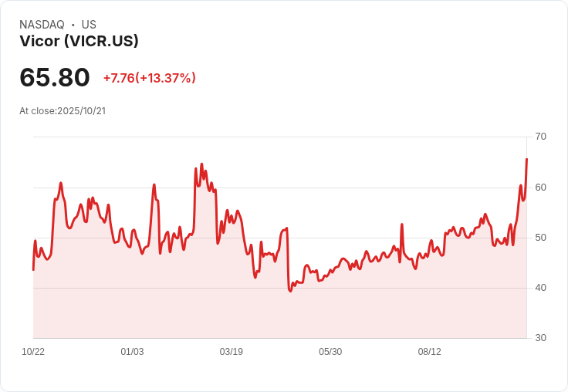Click the At close:2025/10/21 timestamp
568x392 pixels.
coord(63,111)
